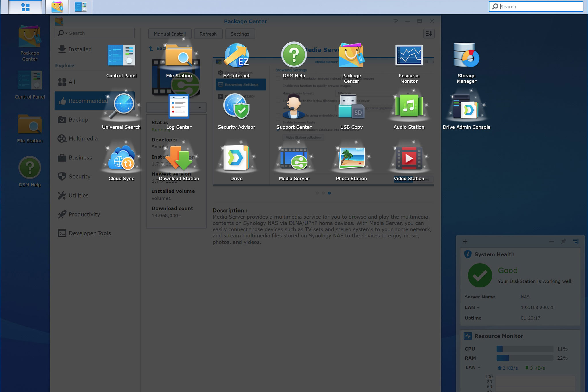The height and width of the screenshot is (392, 588).
Task: Click the Resource Monitor widget title
Action: [x=499, y=336]
